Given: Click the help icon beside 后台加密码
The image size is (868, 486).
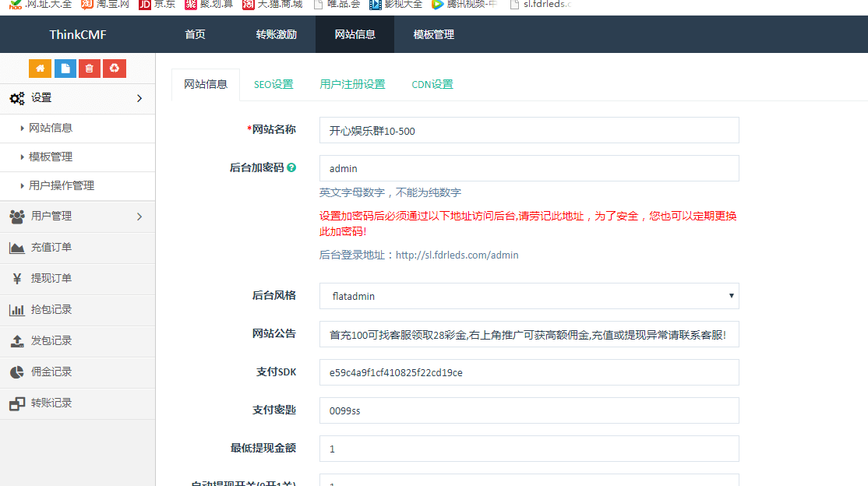Looking at the screenshot, I should click(x=291, y=167).
